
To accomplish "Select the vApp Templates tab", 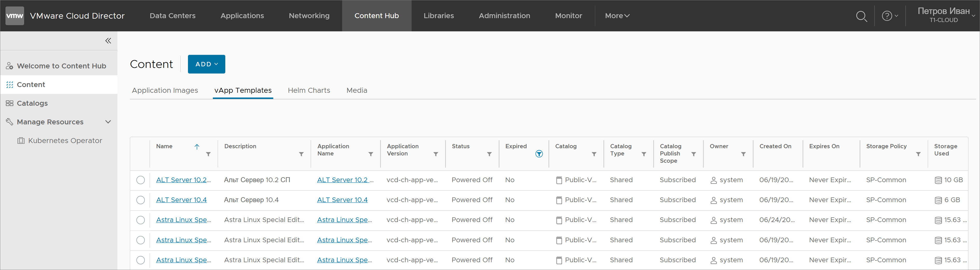I will click(243, 90).
